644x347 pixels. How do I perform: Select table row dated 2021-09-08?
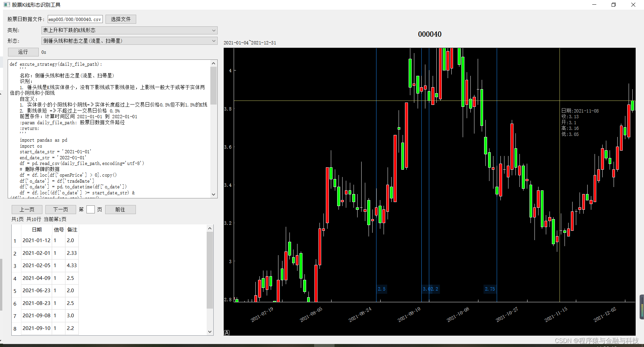coord(45,316)
